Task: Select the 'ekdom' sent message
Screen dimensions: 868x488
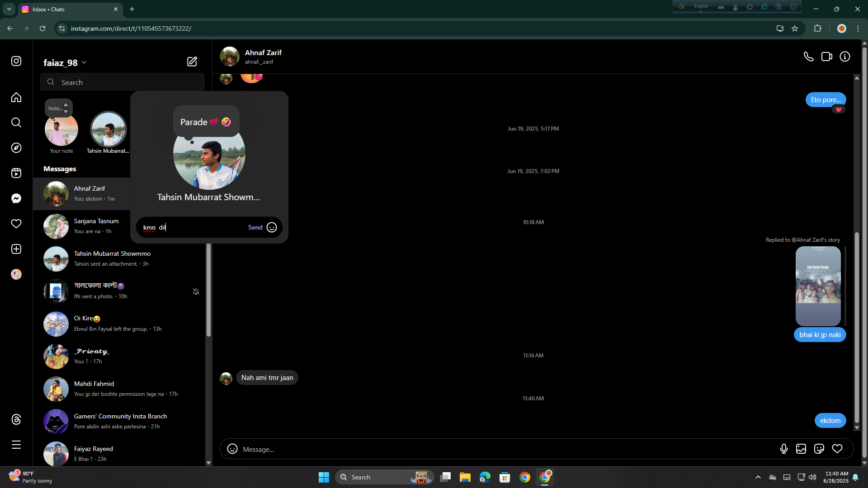Action: pos(830,421)
